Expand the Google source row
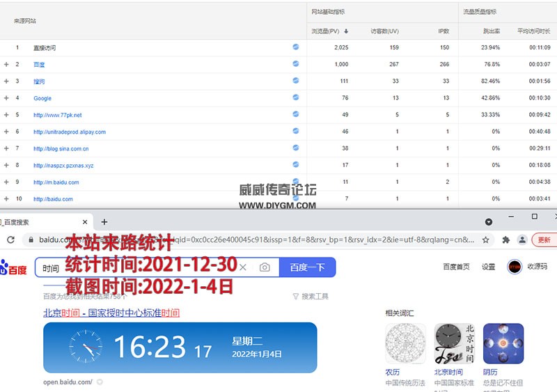This screenshot has height=392, width=557. pyautogui.click(x=6, y=98)
